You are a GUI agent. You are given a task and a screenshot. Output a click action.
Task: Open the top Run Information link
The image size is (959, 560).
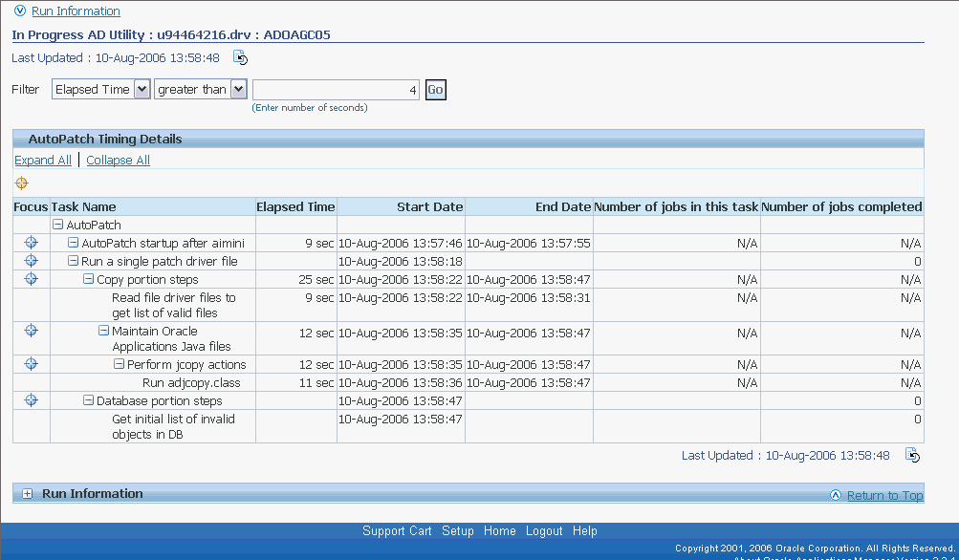tap(76, 11)
